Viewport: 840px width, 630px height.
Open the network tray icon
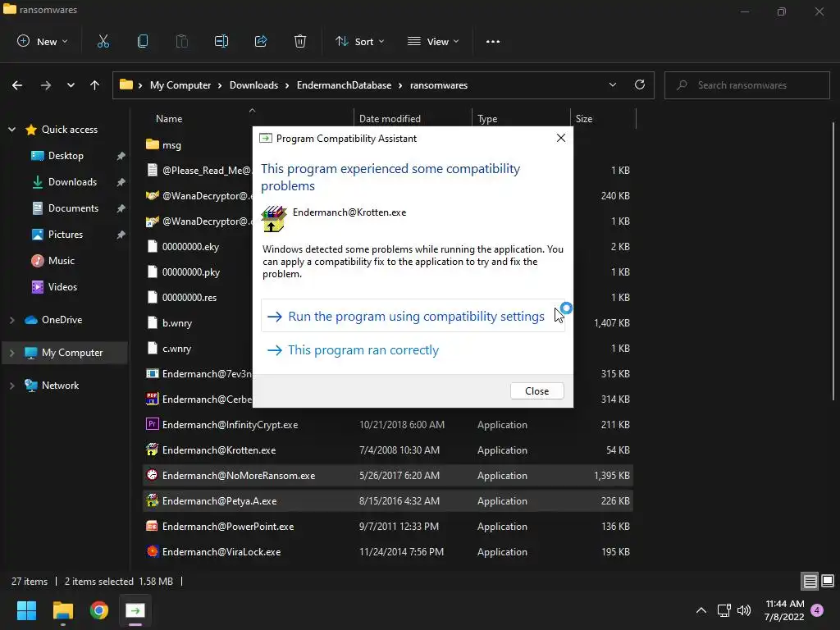724,610
